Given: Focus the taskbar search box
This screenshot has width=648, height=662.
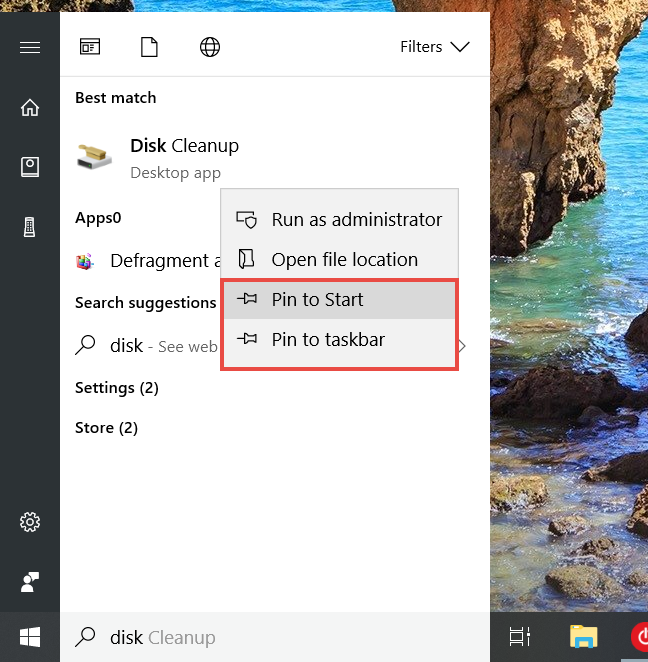Looking at the screenshot, I should 275,637.
